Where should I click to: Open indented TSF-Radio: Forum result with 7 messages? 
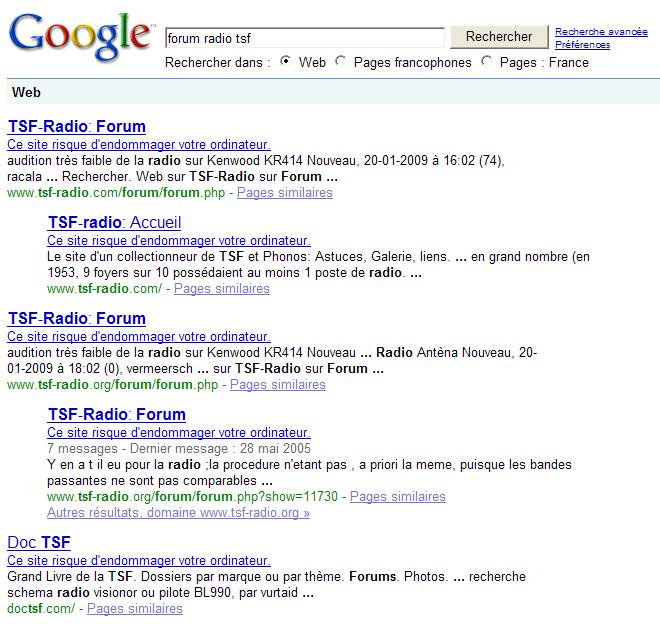pyautogui.click(x=117, y=415)
